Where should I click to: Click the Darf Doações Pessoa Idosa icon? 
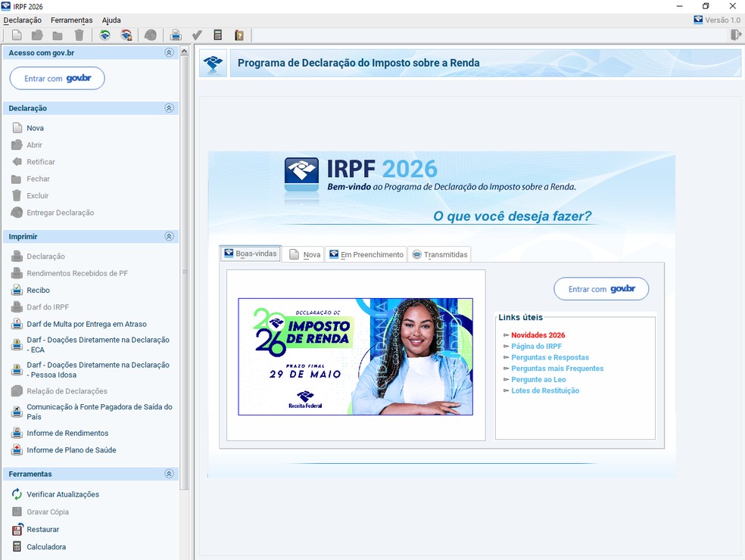click(17, 369)
